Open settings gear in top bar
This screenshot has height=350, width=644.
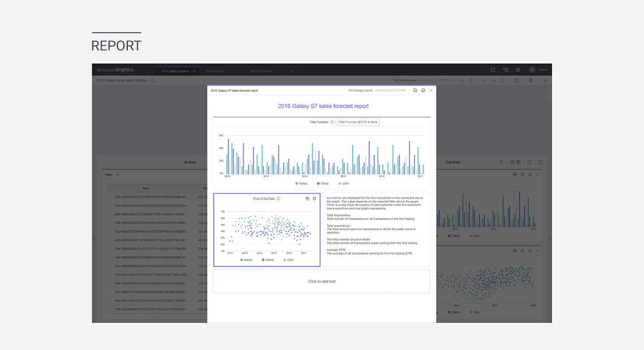pyautogui.click(x=518, y=70)
